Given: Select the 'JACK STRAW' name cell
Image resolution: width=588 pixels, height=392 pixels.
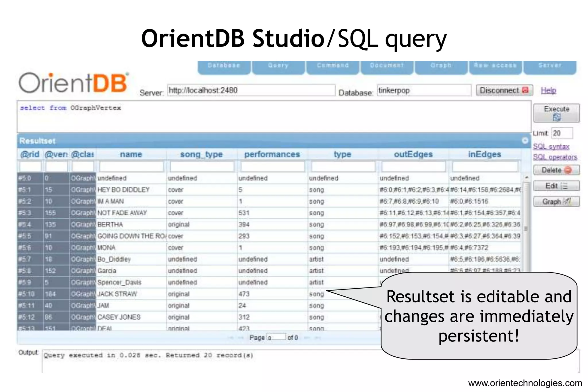Looking at the screenshot, I should click(x=131, y=294).
